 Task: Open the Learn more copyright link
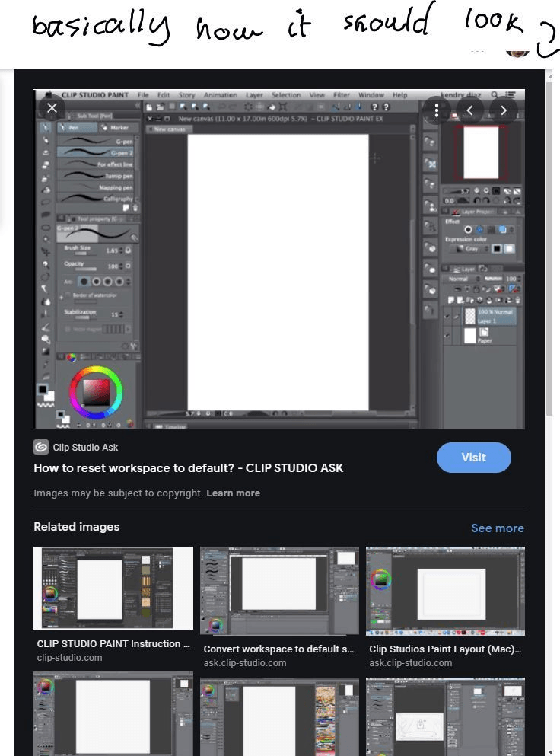point(234,493)
